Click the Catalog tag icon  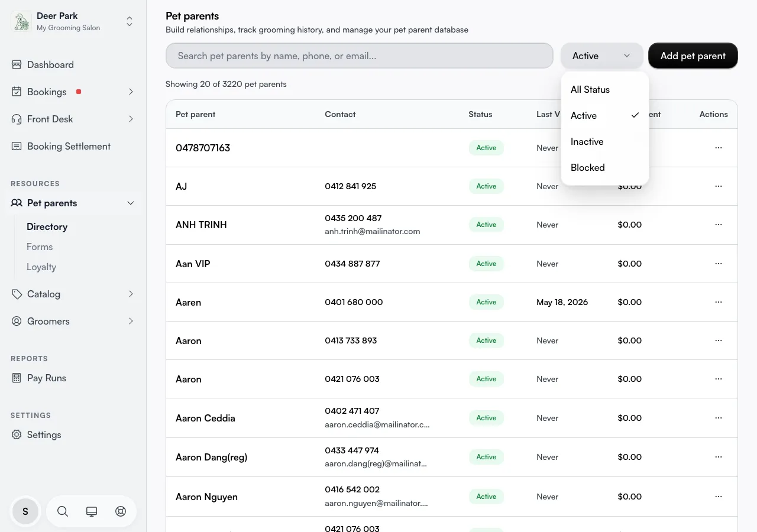click(17, 294)
